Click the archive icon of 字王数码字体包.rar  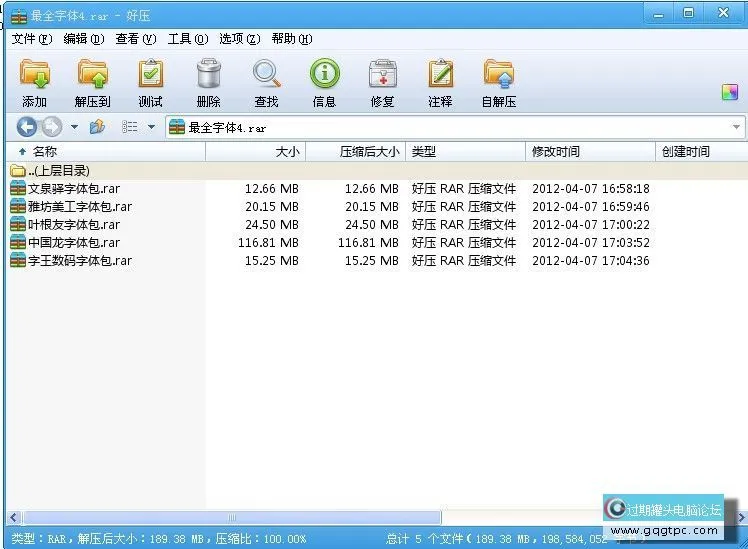pos(18,260)
